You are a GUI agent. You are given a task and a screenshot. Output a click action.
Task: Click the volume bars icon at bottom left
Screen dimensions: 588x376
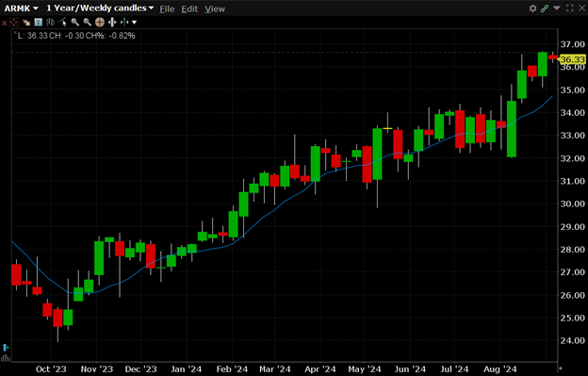click(6, 358)
